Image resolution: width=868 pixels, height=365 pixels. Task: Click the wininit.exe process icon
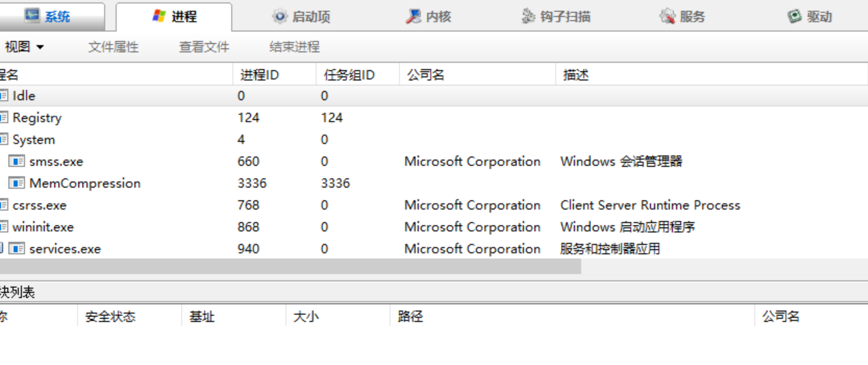point(3,227)
